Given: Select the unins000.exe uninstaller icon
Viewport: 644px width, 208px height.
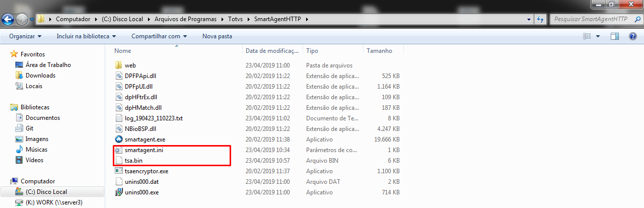Looking at the screenshot, I should click(119, 192).
